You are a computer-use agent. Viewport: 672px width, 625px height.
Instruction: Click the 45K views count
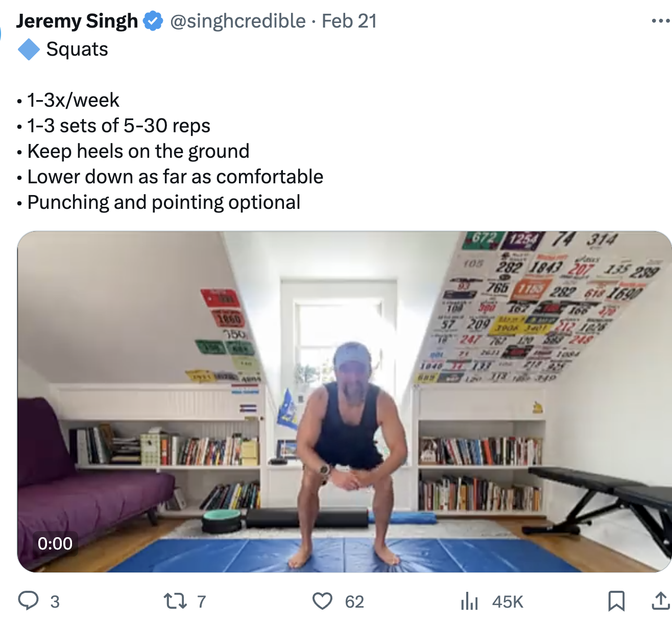(508, 602)
